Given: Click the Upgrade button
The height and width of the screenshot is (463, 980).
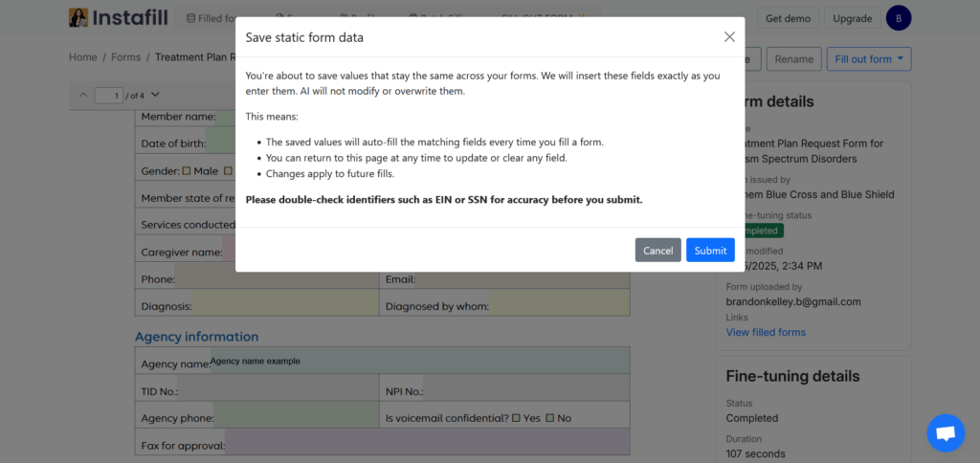Looking at the screenshot, I should pos(852,18).
